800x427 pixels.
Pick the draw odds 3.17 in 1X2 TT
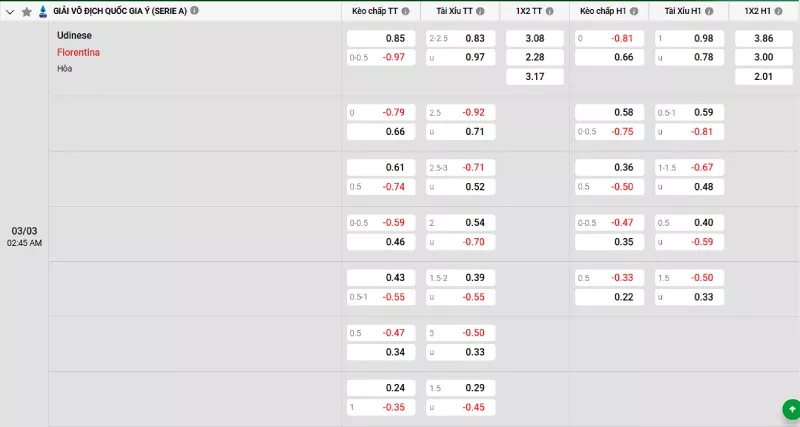tap(534, 77)
